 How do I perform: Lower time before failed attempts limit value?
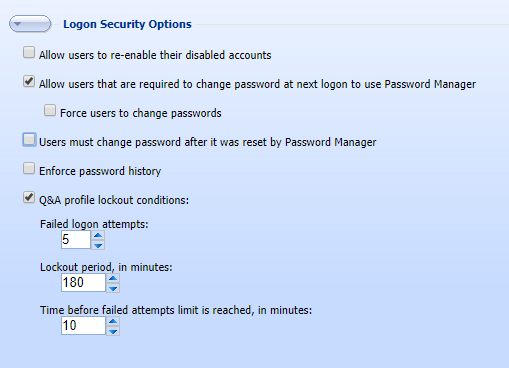113,331
